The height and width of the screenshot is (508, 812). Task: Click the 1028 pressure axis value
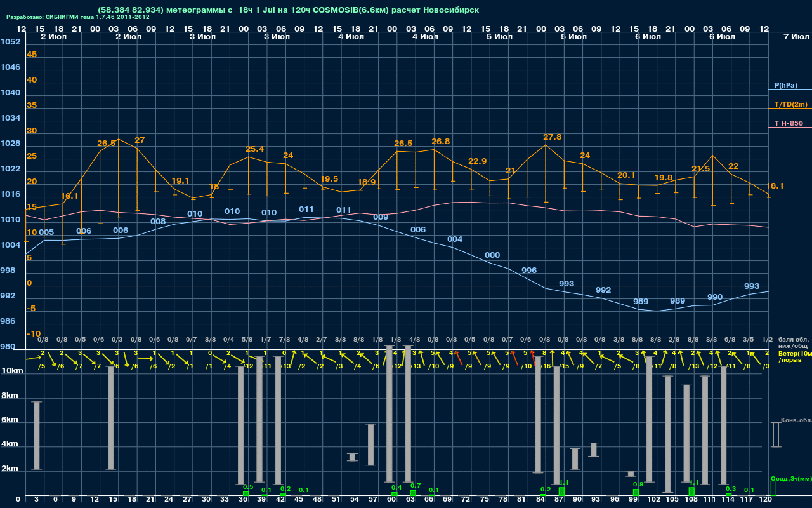click(10, 143)
